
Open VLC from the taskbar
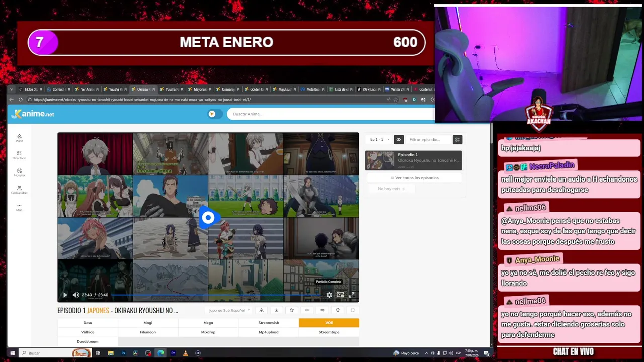click(x=185, y=353)
